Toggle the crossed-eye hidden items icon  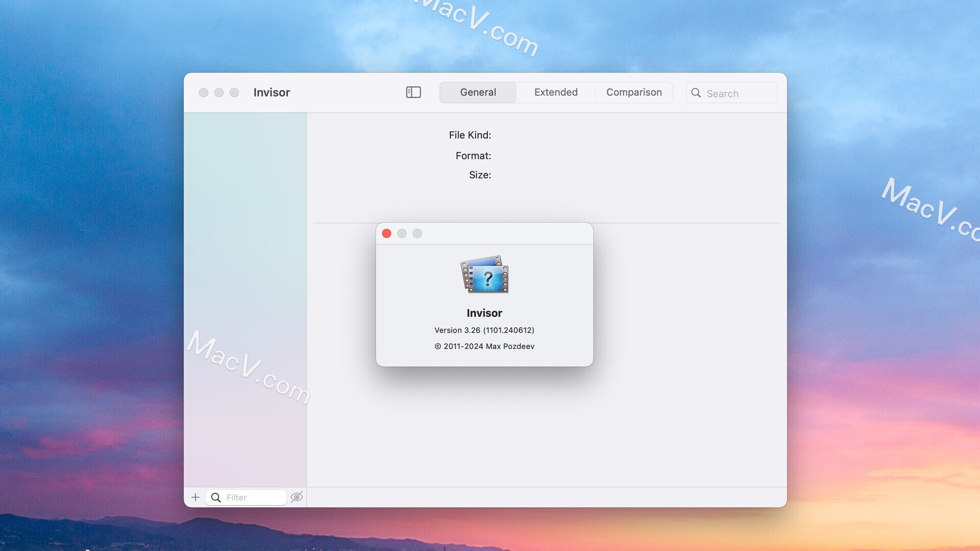pyautogui.click(x=297, y=497)
